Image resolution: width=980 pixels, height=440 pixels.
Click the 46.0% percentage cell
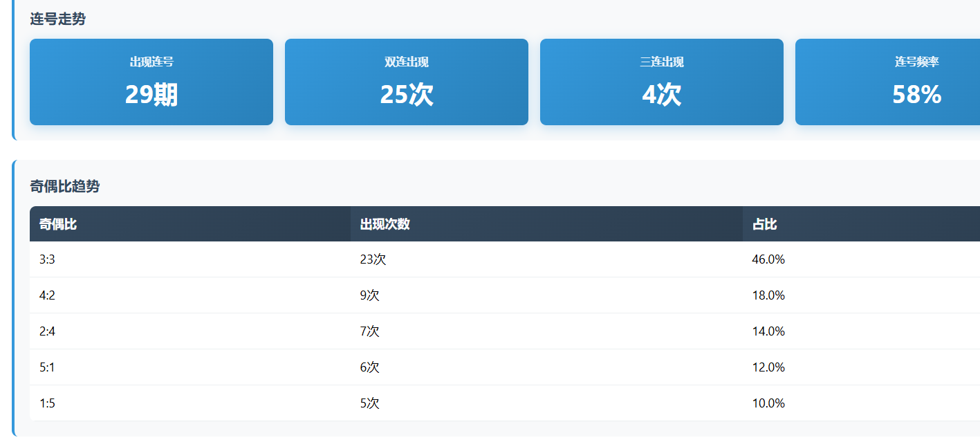click(768, 259)
